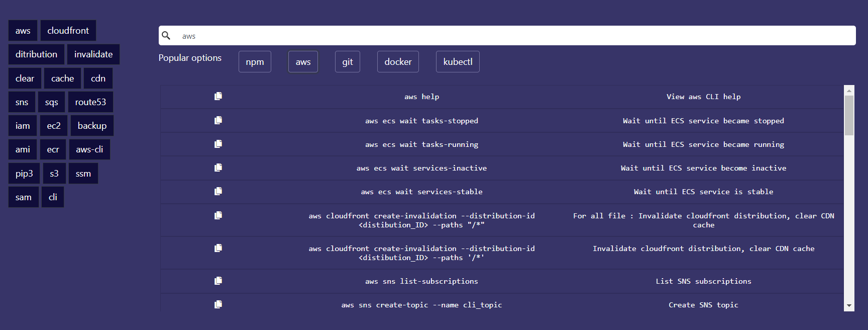Select the 'backup' tag
This screenshot has width=868, height=330.
point(92,126)
